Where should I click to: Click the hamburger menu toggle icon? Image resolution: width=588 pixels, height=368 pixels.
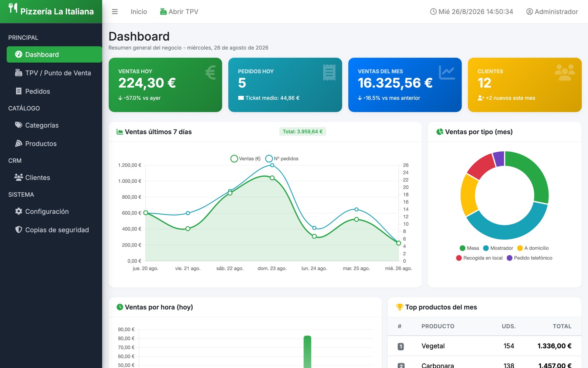115,11
